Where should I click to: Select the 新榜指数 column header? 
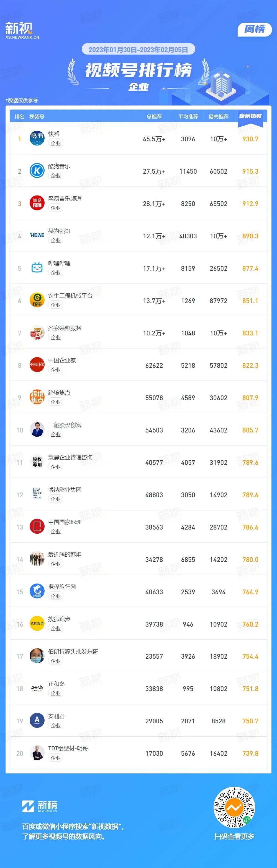pyautogui.click(x=250, y=116)
